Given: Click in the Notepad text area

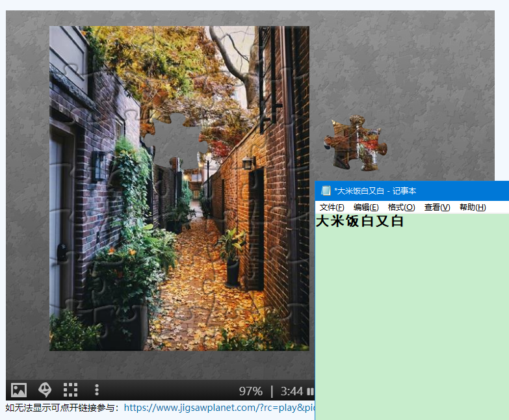Looking at the screenshot, I should 411,319.
